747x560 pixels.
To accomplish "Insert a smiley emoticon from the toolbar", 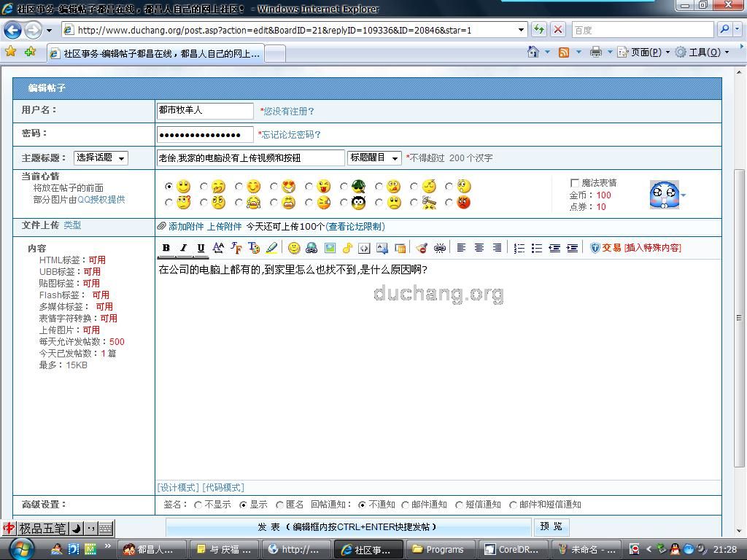I will coord(294,248).
